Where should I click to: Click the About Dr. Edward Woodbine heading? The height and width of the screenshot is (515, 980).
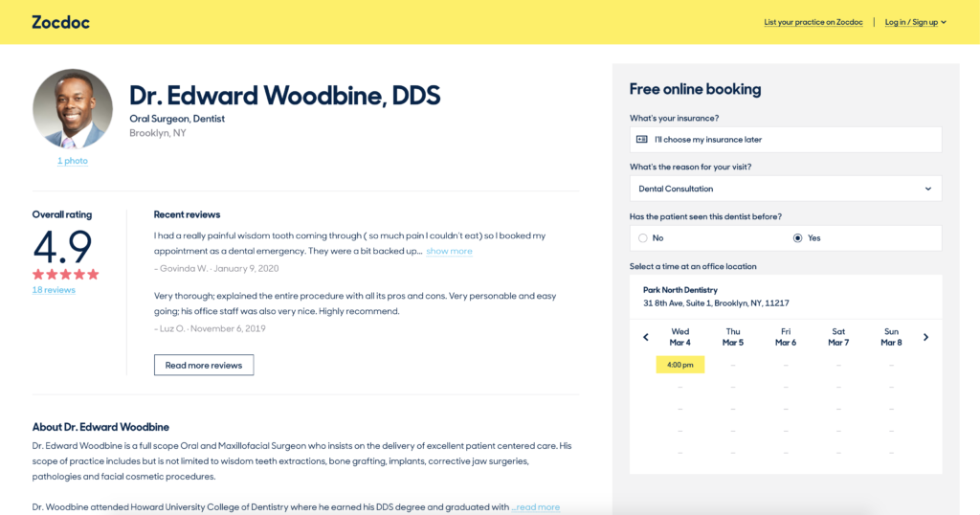point(100,428)
